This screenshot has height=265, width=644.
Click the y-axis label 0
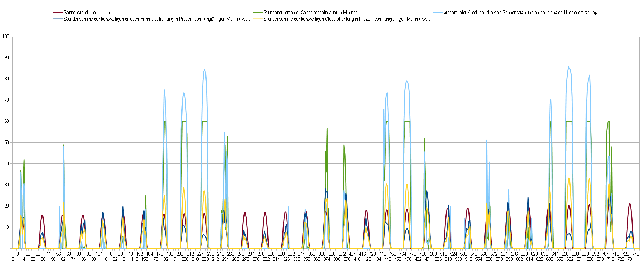pos(8,249)
